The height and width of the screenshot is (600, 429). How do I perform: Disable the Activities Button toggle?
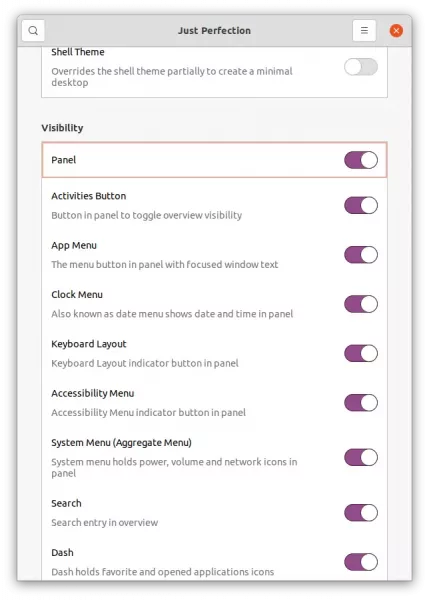(x=360, y=205)
